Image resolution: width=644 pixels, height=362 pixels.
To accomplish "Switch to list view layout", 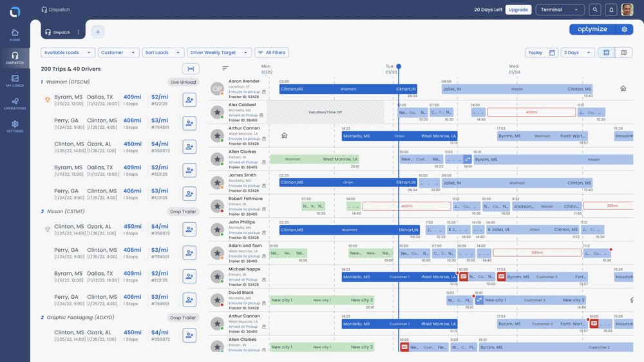I will [606, 53].
